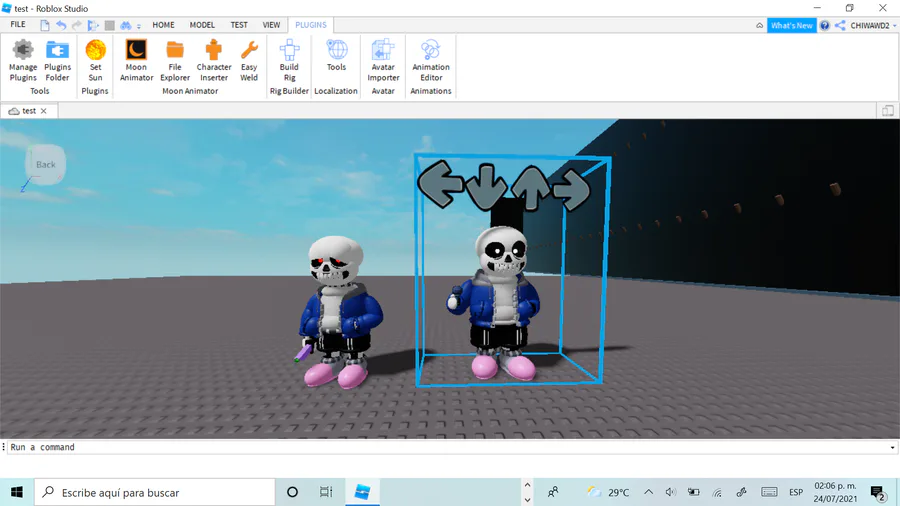Activate the Easy Weld tool

(x=249, y=61)
